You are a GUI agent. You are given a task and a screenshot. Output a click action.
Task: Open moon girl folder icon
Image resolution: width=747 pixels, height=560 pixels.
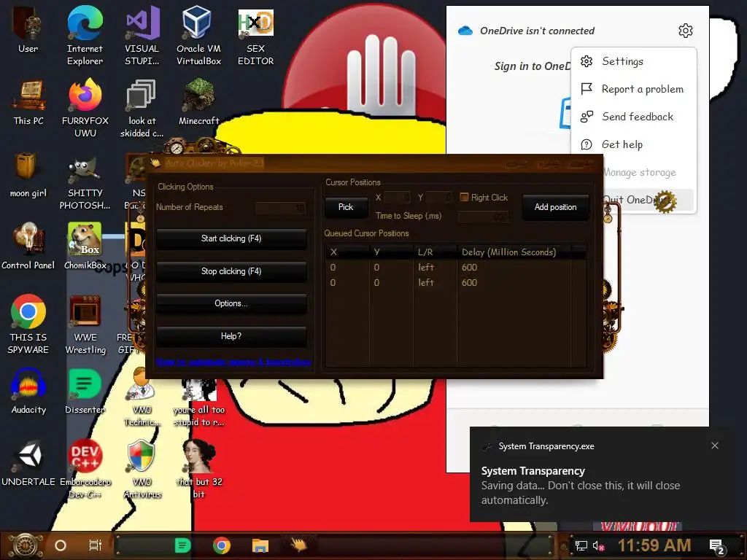point(28,175)
